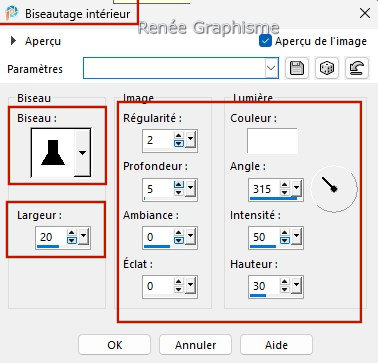The width and height of the screenshot is (378, 363).
Task: Click the PaintShop Pro logo in title bar
Action: coord(12,14)
